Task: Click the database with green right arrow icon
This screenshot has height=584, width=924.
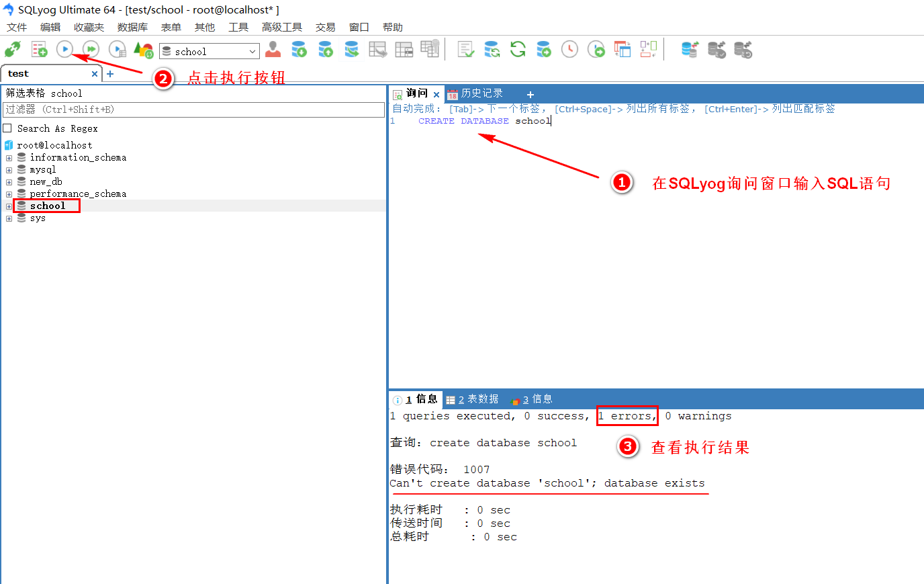Action: tap(544, 50)
